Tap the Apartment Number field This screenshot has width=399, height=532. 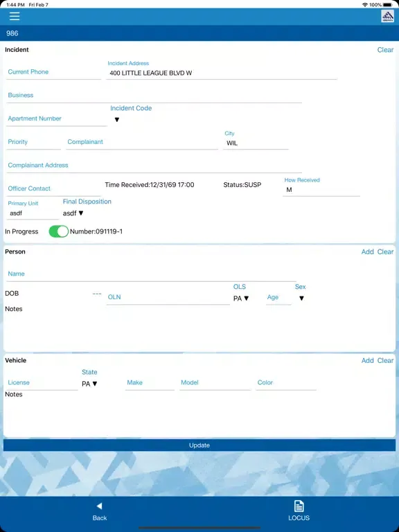coord(56,118)
